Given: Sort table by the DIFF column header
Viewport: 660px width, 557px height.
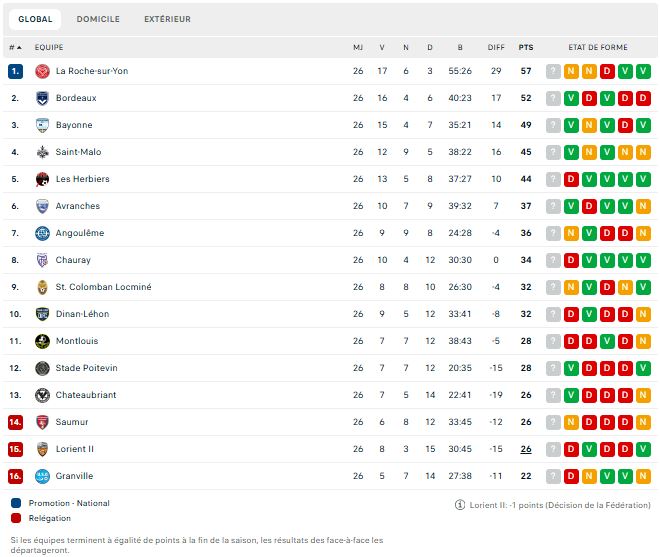Looking at the screenshot, I should tap(496, 47).
